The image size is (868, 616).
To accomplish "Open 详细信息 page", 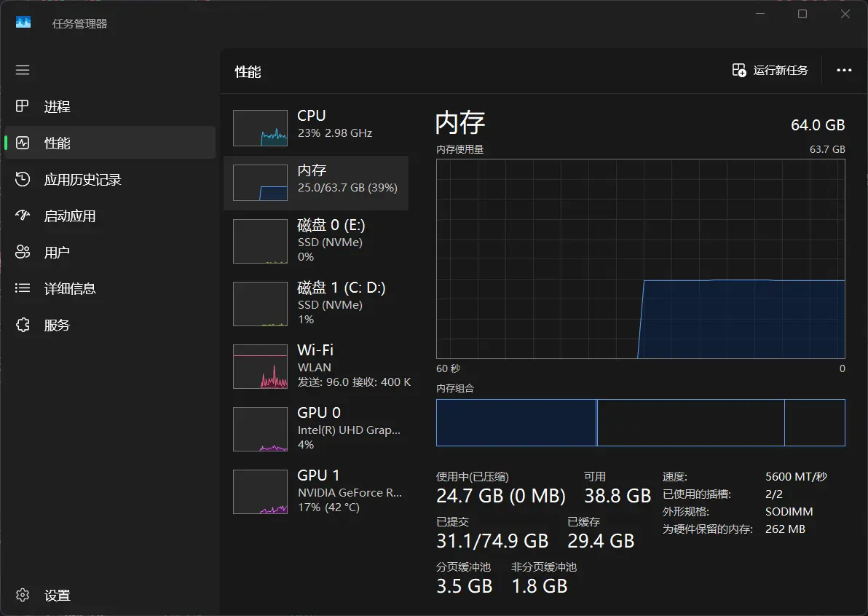I will (x=110, y=288).
